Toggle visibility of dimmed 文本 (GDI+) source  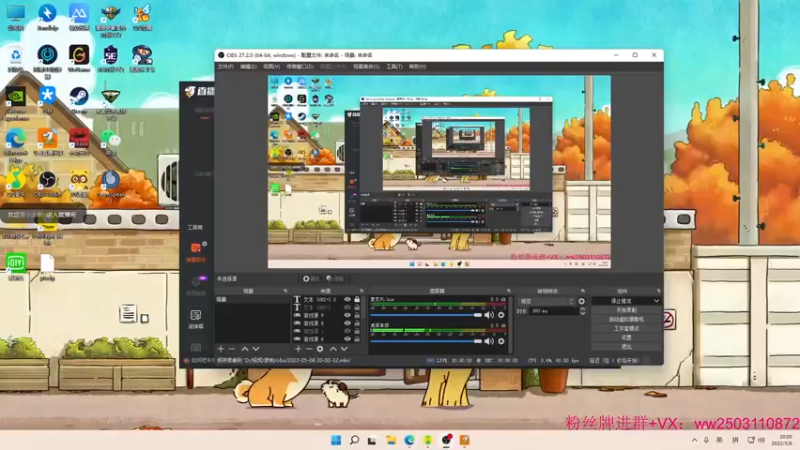point(347,307)
